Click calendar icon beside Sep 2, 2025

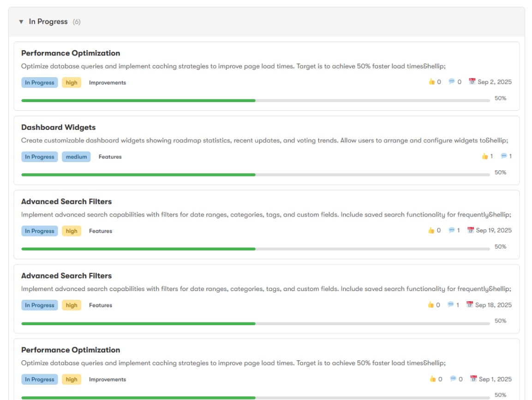coord(472,82)
